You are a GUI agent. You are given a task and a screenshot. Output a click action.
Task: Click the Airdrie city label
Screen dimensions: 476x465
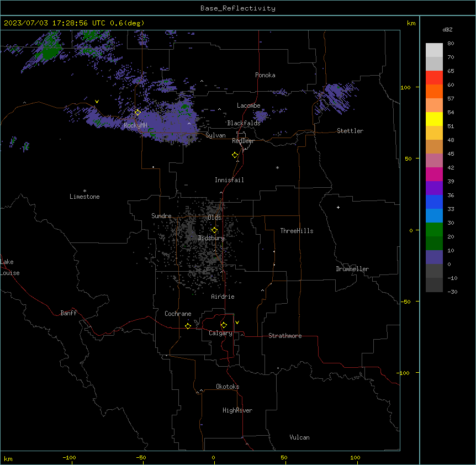click(223, 297)
